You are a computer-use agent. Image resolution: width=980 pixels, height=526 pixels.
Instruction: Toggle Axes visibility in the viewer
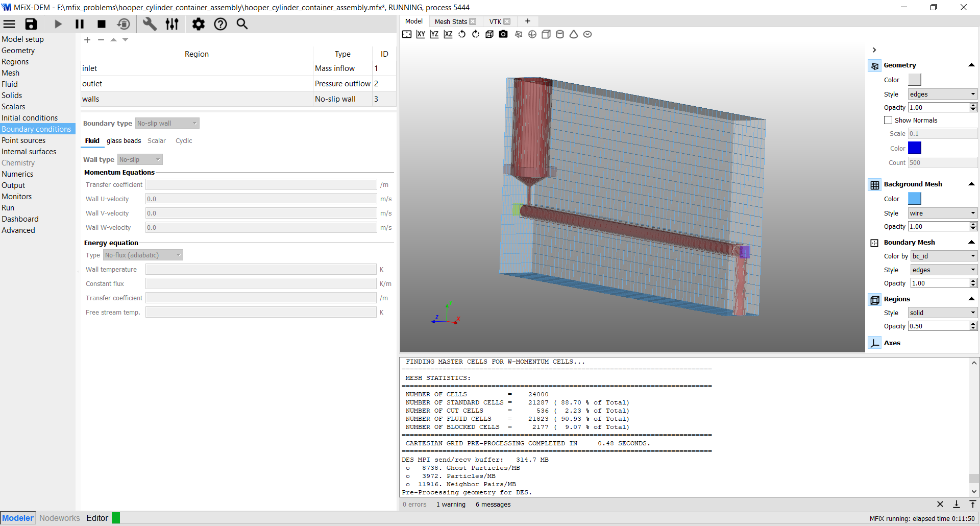pyautogui.click(x=875, y=343)
